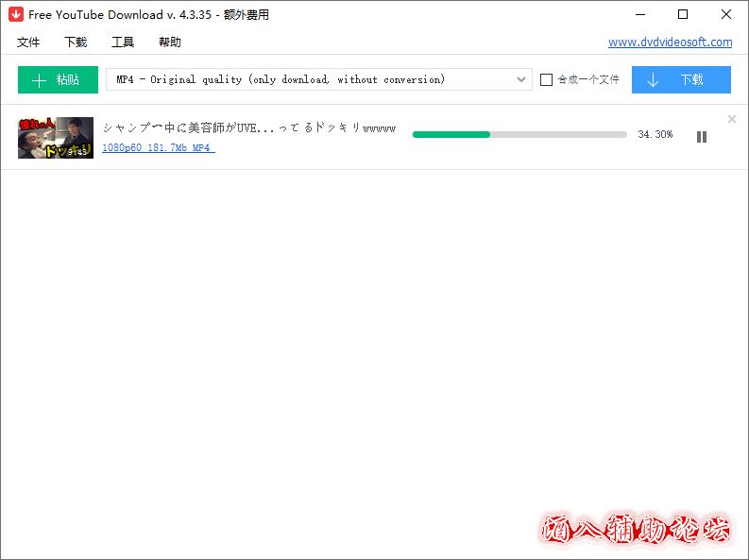This screenshot has height=560, width=749.
Task: Click the app icon in the title bar
Action: point(16,14)
